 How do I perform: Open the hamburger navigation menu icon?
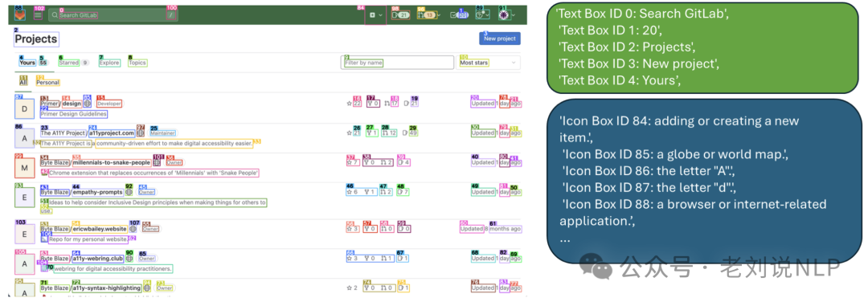(x=39, y=15)
